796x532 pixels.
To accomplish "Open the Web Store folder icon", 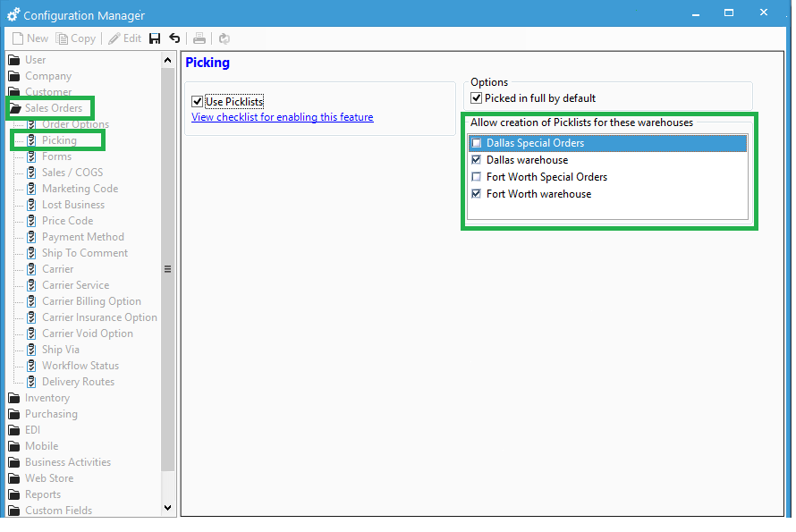I will coord(14,478).
